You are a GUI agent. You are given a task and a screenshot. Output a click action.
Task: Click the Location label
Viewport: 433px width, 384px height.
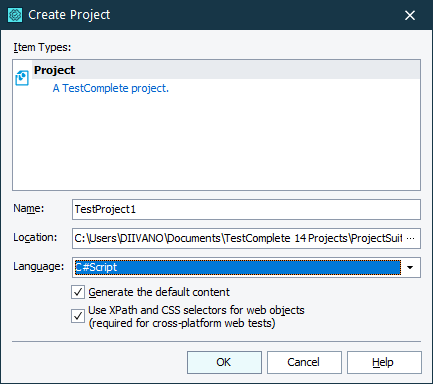35,237
